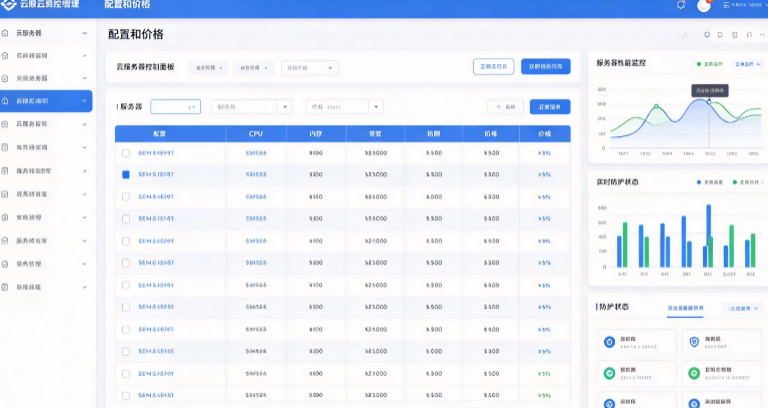
Task: Uncheck the selected blue checkbox in the table
Action: point(126,174)
